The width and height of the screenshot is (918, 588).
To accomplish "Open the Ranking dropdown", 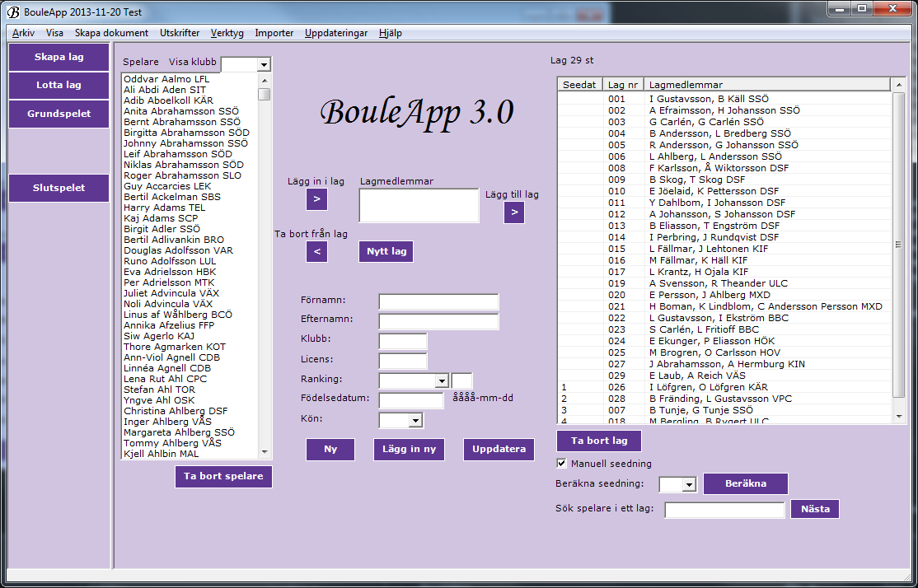I will (442, 381).
